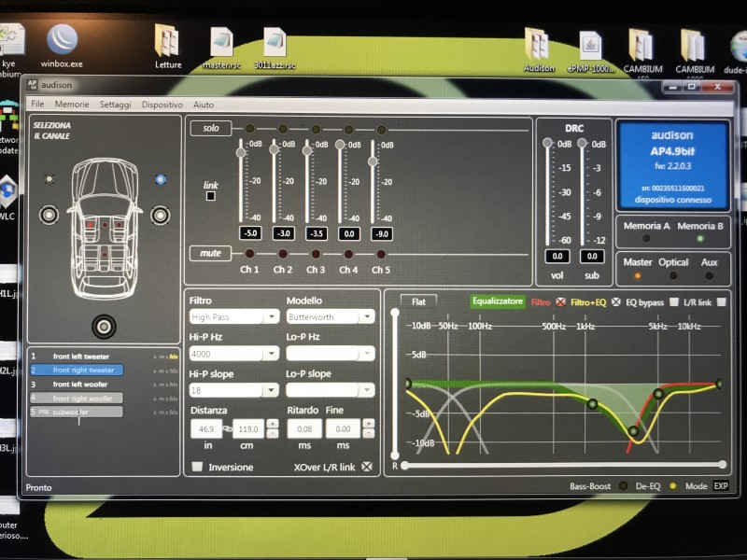
Task: Toggle the Inversione checkbox
Action: coord(197,466)
